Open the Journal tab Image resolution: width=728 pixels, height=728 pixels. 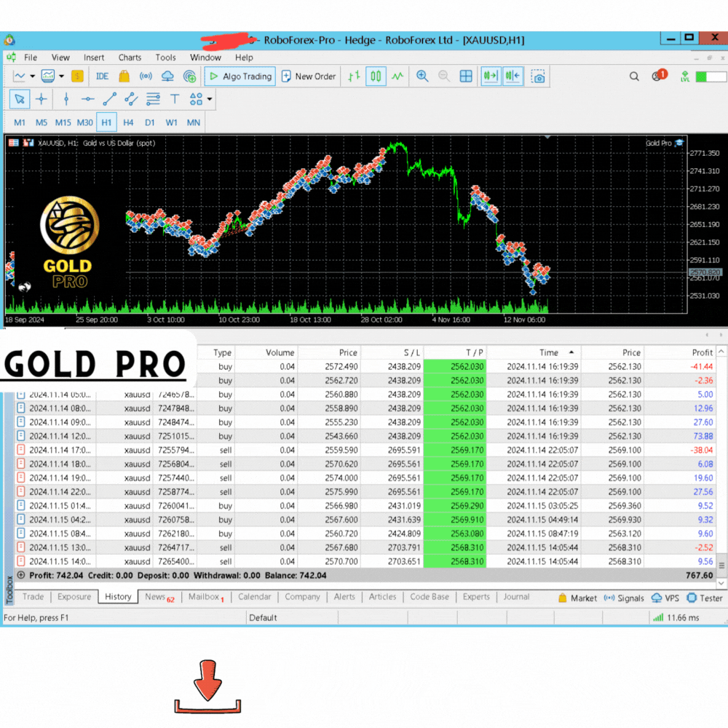[x=516, y=597]
